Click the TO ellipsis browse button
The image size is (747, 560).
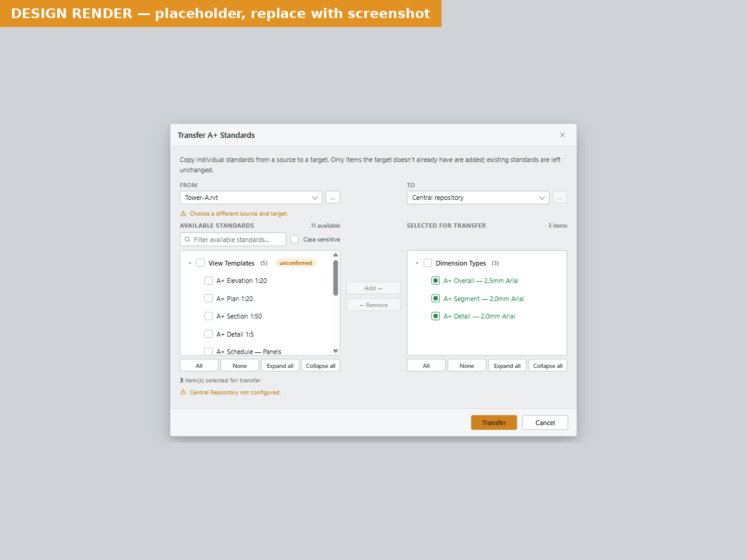click(x=560, y=198)
